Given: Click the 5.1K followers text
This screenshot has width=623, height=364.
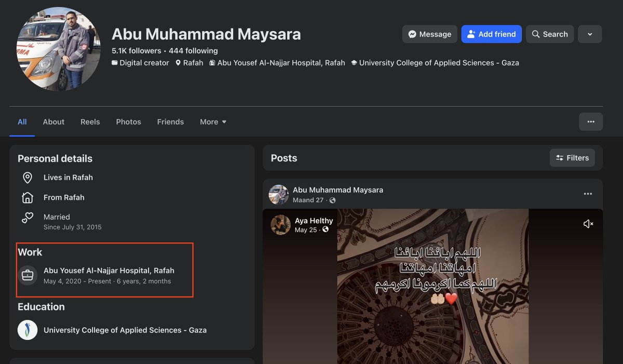Looking at the screenshot, I should [x=137, y=51].
